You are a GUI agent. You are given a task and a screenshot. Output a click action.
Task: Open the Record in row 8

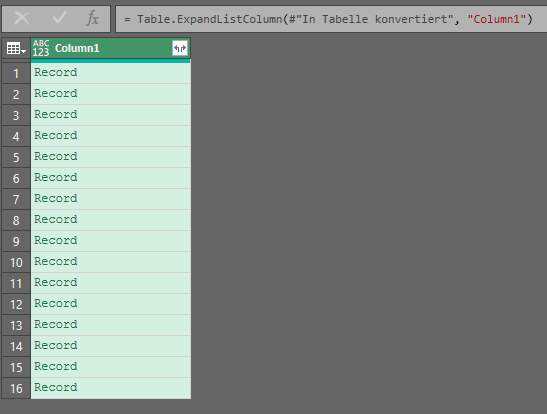pyautogui.click(x=56, y=219)
